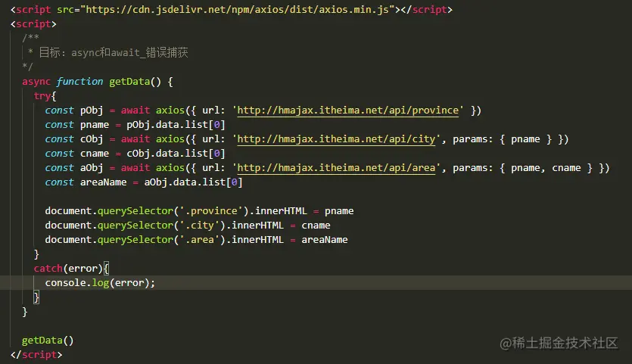Click the 'console.log(error);' line
This screenshot has height=364, width=632.
[100, 282]
